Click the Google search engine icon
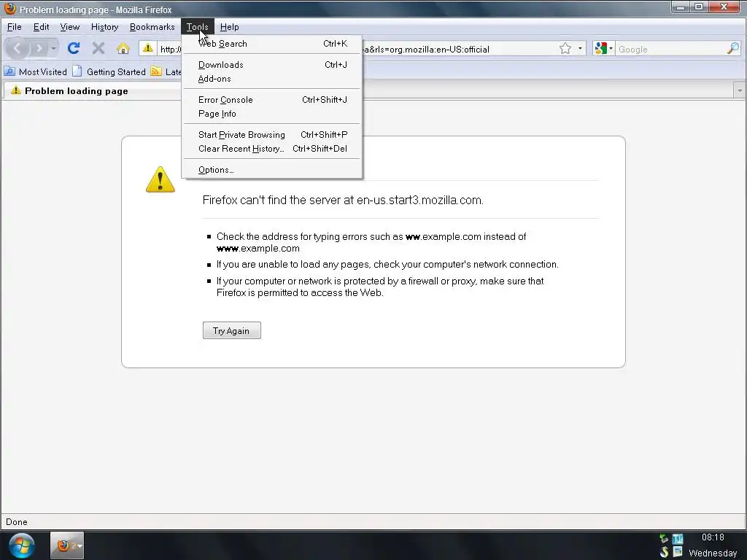Image resolution: width=747 pixels, height=560 pixels. 601,49
